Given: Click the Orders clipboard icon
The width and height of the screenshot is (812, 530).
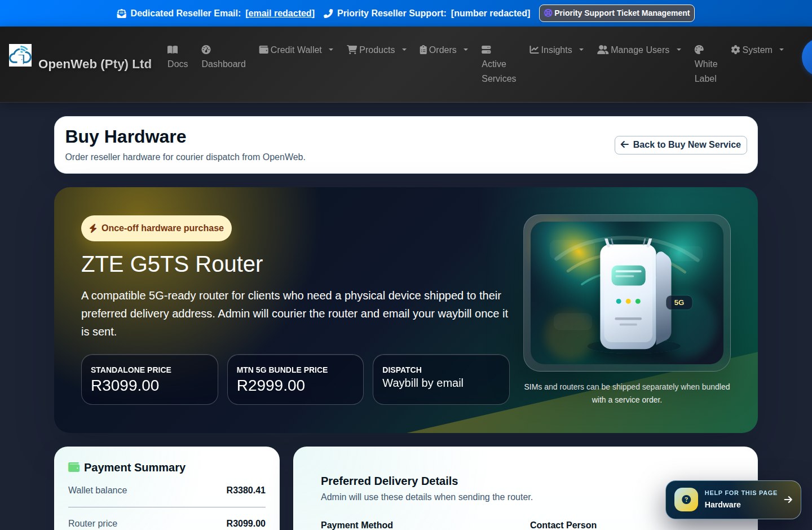Looking at the screenshot, I should [x=423, y=50].
